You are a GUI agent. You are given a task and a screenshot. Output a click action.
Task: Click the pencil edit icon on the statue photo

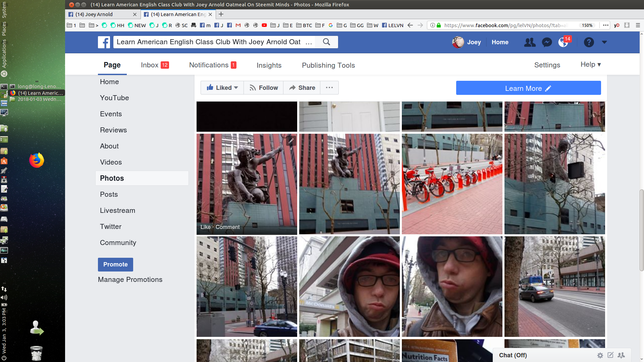(291, 141)
